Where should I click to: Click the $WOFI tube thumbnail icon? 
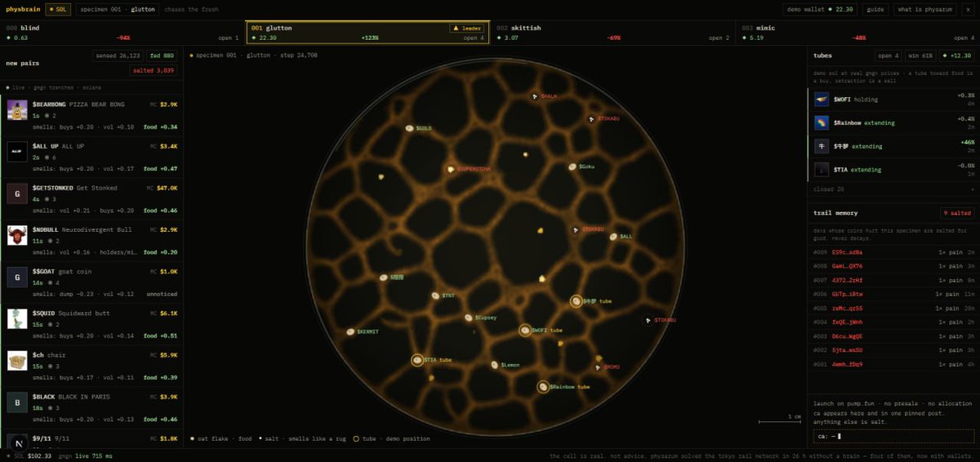point(822,99)
